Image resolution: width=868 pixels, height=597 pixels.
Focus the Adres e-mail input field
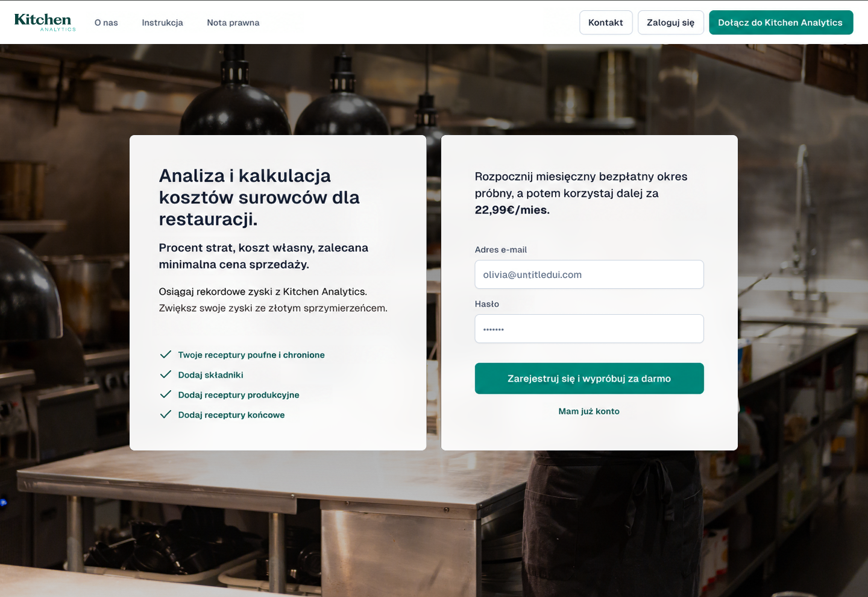pyautogui.click(x=589, y=274)
